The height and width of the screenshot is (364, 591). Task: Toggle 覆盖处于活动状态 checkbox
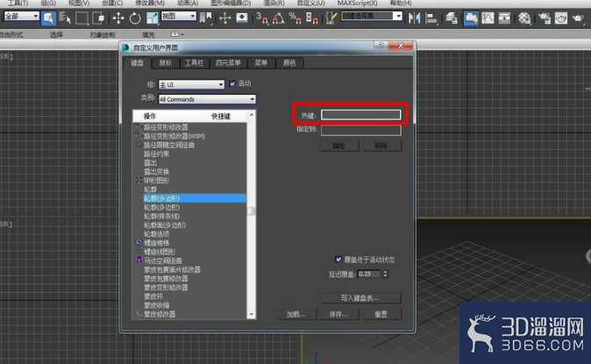(338, 259)
